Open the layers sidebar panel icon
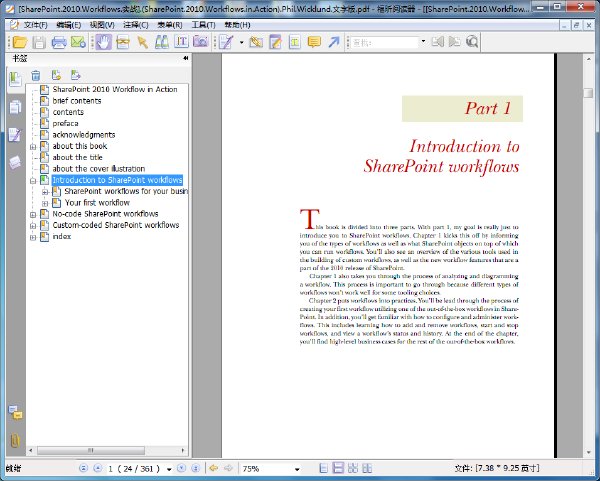The height and width of the screenshot is (481, 600). point(15,162)
